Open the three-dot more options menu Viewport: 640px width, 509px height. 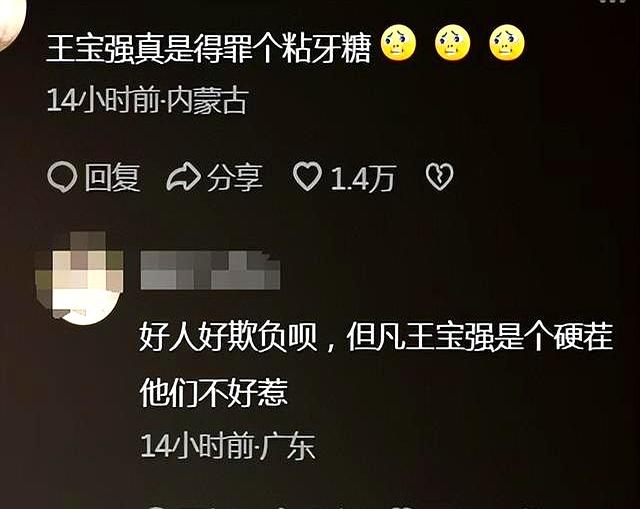613,2
